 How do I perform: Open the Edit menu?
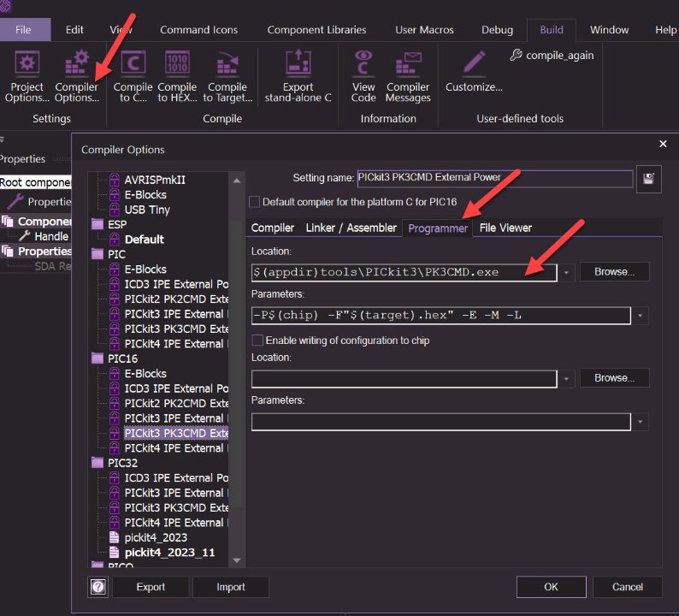(x=74, y=29)
